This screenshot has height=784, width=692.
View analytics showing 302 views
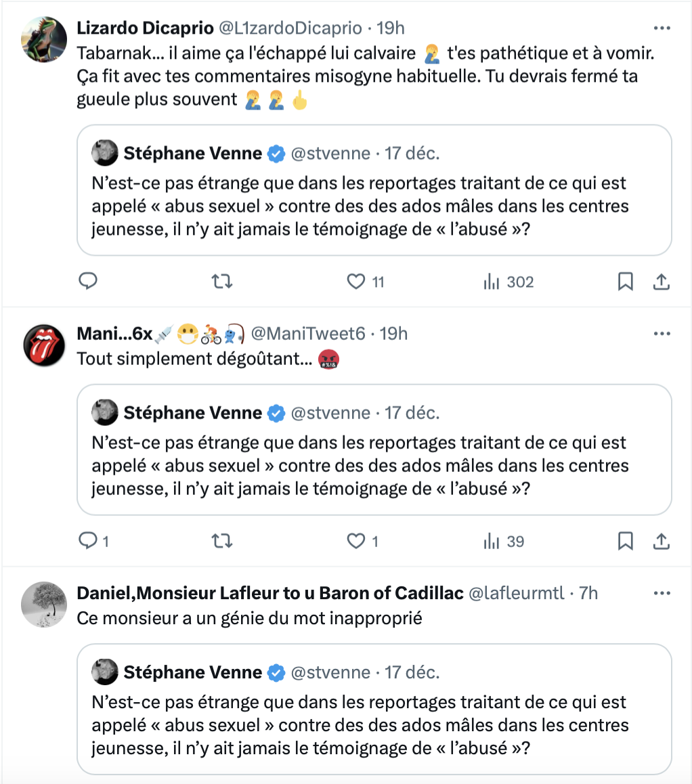[x=508, y=282]
